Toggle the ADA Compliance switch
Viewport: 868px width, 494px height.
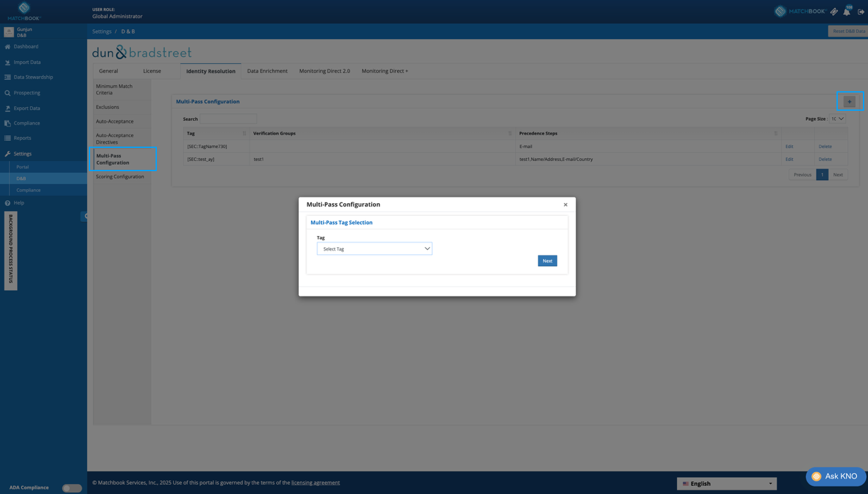pos(72,488)
